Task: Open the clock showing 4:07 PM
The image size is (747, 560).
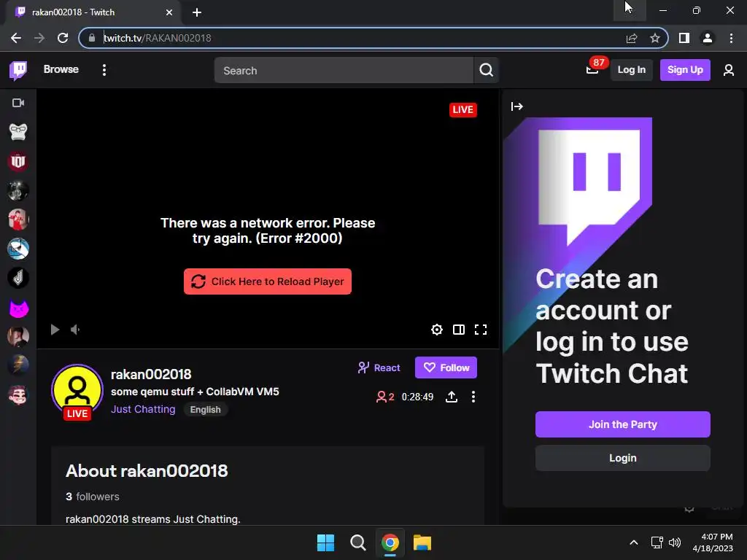Action: (713, 542)
